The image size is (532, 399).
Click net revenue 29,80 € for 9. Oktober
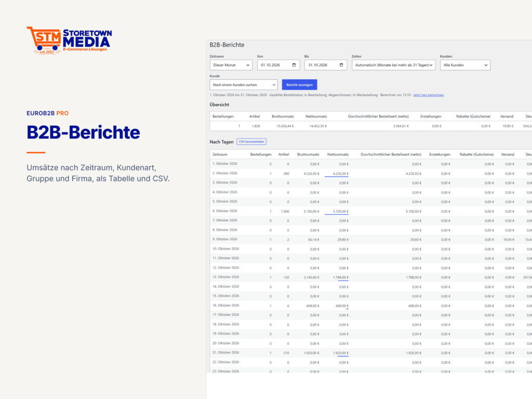click(343, 240)
